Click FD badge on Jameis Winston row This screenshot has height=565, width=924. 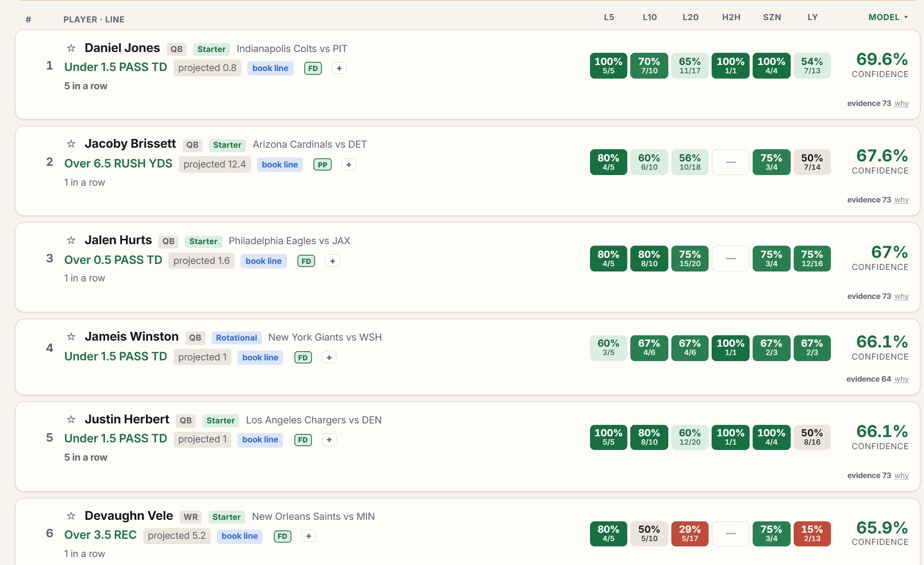pyautogui.click(x=303, y=358)
